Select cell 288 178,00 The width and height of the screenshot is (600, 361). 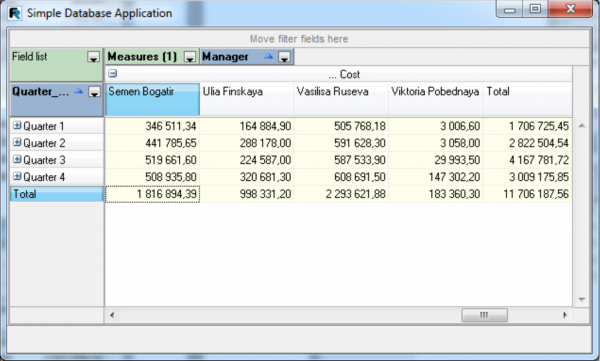[x=247, y=143]
